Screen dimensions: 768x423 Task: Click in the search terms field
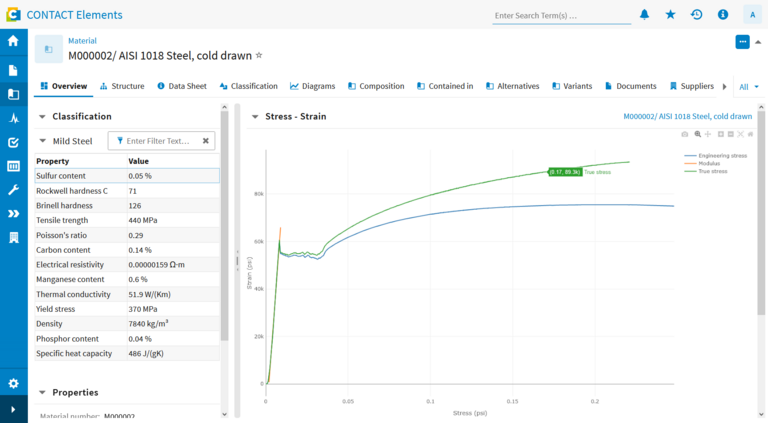(561, 16)
